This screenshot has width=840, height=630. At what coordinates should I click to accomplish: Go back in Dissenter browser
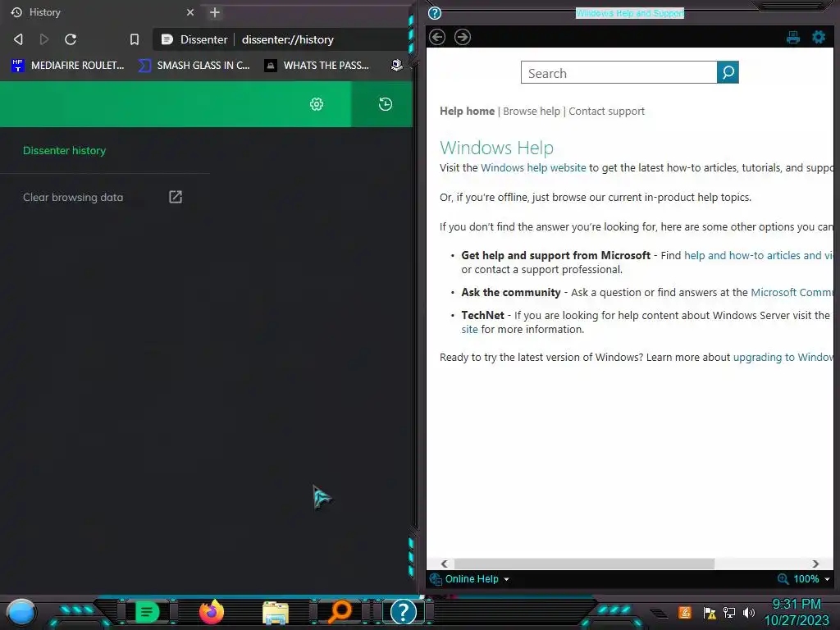pyautogui.click(x=18, y=39)
